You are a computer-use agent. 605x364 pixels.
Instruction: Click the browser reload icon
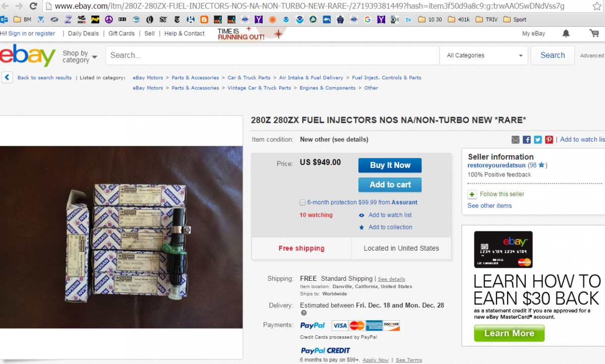point(33,6)
